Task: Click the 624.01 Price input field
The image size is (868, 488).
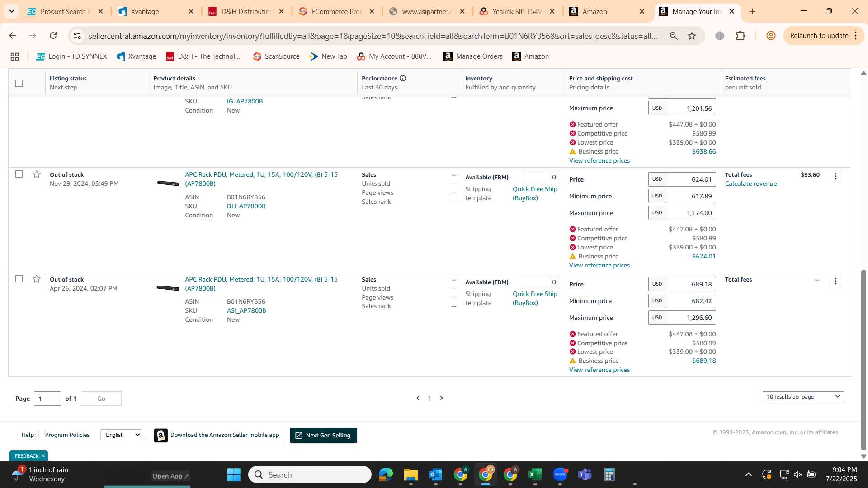Action: 691,179
